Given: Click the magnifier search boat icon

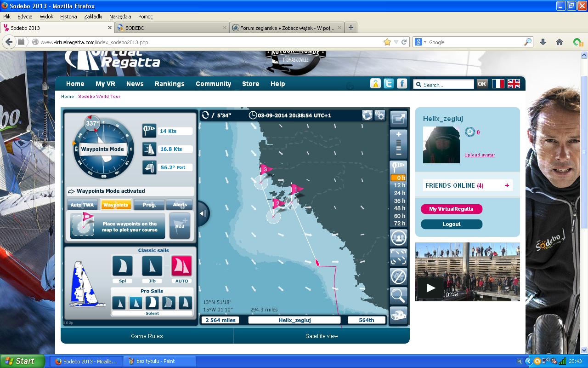Looking at the screenshot, I should (x=398, y=295).
